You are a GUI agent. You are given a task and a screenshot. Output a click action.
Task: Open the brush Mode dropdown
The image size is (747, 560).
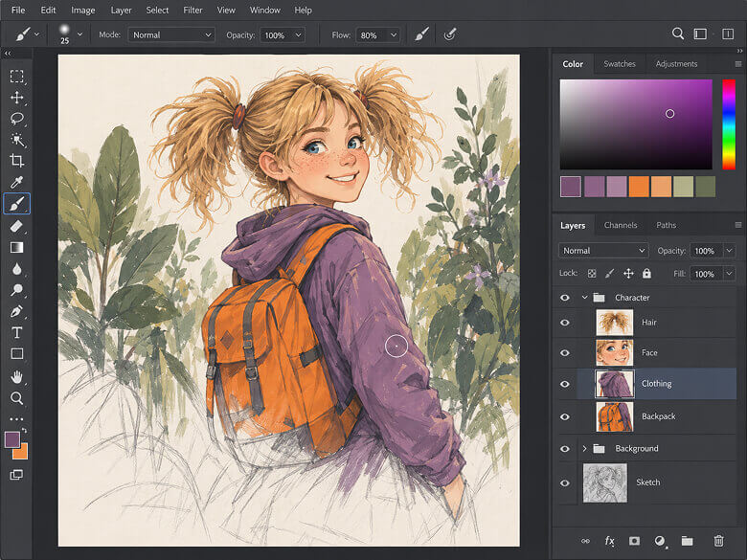171,34
